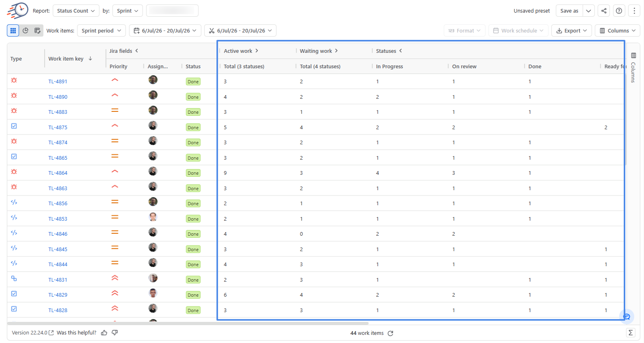644x343 pixels.
Task: Open the Save as arrow dropdown
Action: point(589,11)
